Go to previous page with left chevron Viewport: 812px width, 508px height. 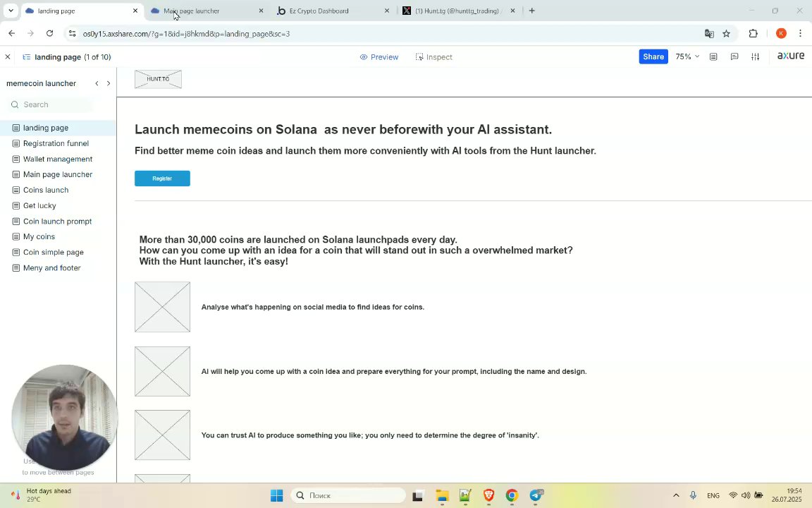97,83
